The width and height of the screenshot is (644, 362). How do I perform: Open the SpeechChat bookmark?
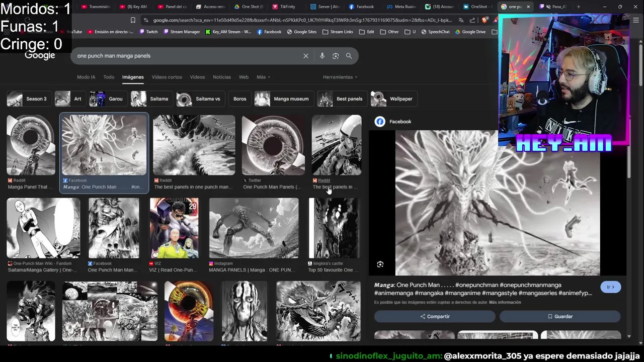[x=435, y=32]
